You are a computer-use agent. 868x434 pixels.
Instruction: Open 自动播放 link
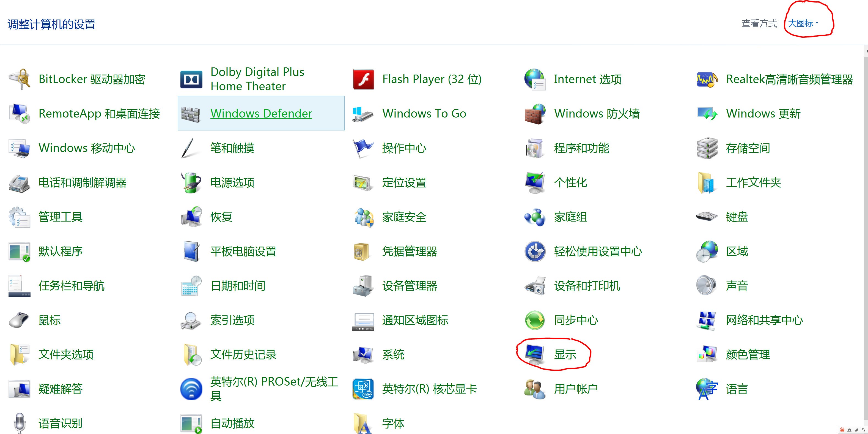232,423
